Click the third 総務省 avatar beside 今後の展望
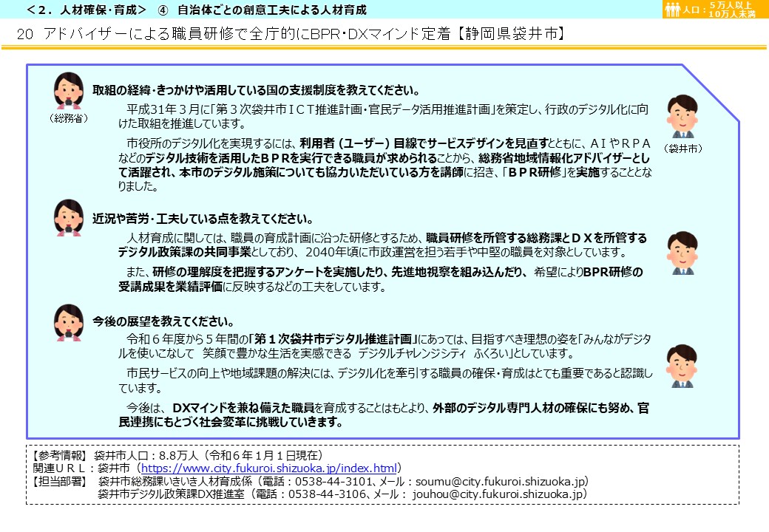Viewport: 769px width, 532px height. 70,323
